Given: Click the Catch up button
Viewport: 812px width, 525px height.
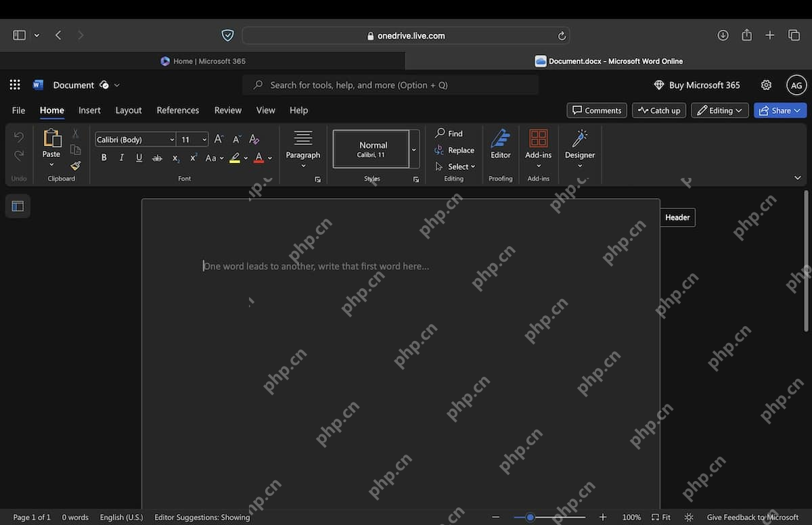Looking at the screenshot, I should click(659, 110).
